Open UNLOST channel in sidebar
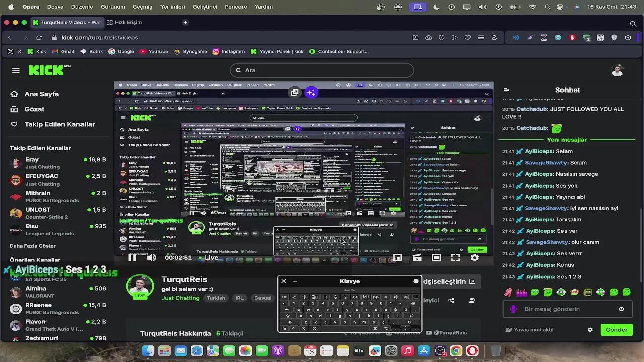The width and height of the screenshot is (644, 362). [58, 213]
